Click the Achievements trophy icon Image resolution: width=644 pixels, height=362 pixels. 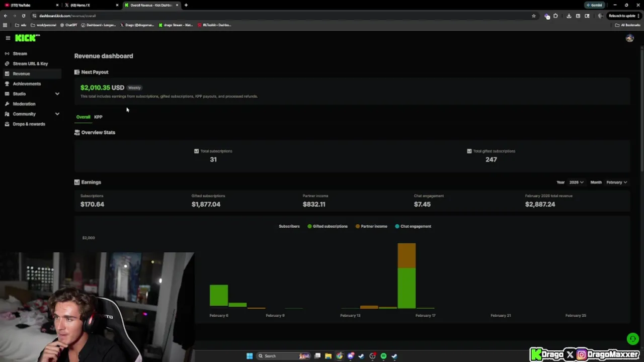click(x=7, y=83)
